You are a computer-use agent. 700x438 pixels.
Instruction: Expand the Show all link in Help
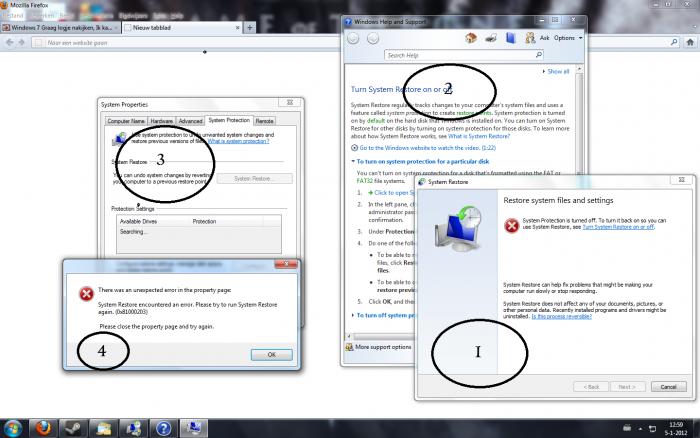pyautogui.click(x=556, y=71)
